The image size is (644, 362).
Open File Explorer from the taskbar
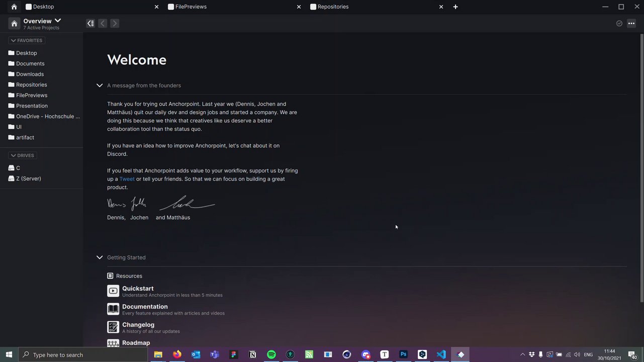pyautogui.click(x=158, y=354)
